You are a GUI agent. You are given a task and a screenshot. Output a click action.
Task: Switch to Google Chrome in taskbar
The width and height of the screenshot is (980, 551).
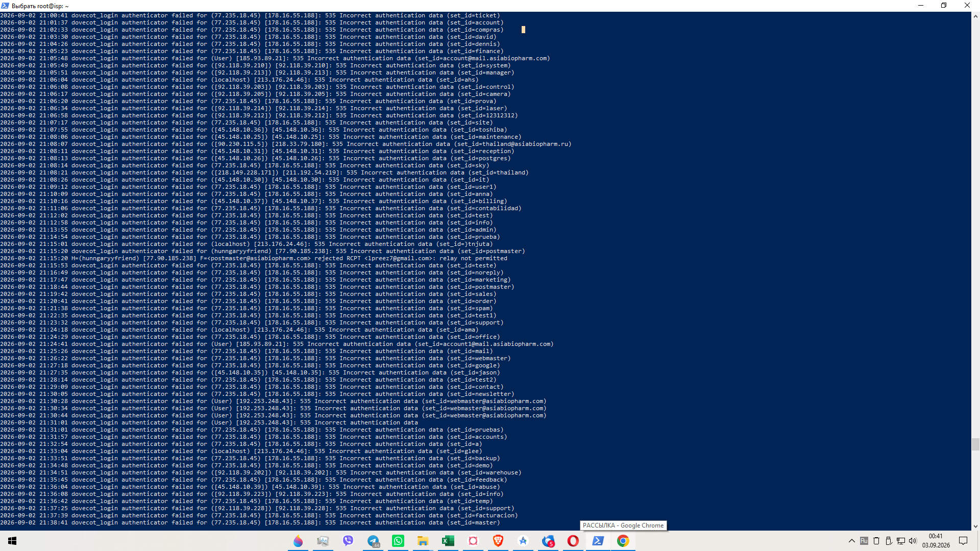point(623,541)
